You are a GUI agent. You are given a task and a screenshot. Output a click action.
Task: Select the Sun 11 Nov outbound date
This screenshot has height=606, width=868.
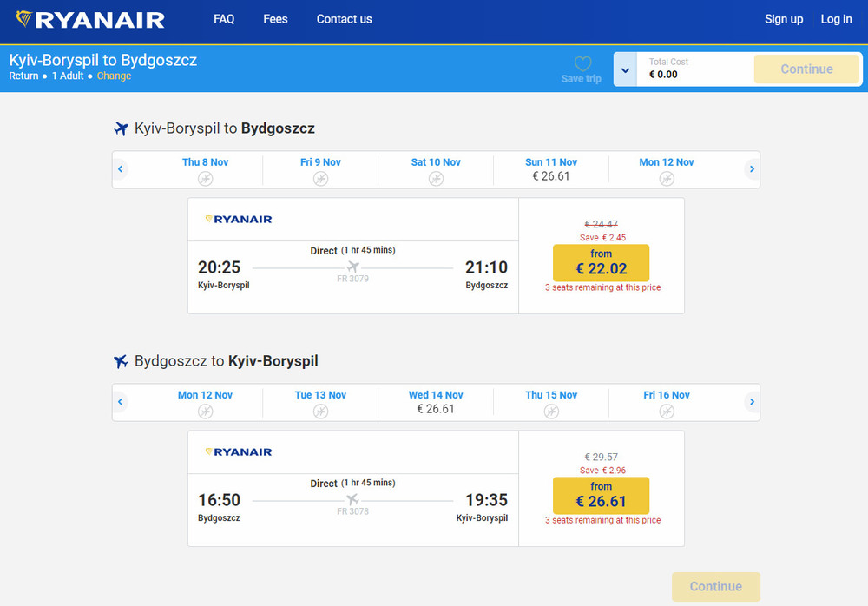551,169
